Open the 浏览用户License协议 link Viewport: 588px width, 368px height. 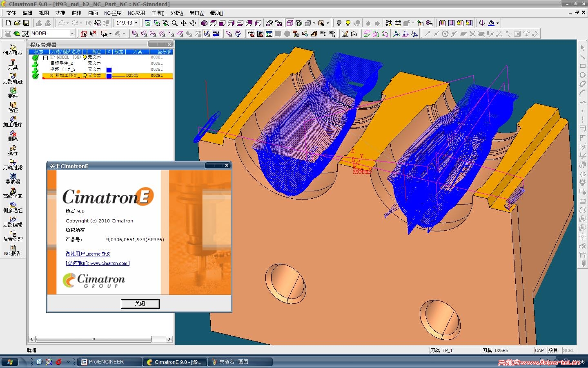(88, 254)
